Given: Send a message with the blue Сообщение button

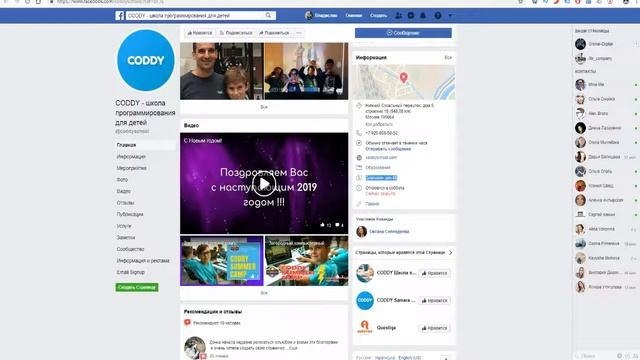Looking at the screenshot, I should [x=403, y=33].
